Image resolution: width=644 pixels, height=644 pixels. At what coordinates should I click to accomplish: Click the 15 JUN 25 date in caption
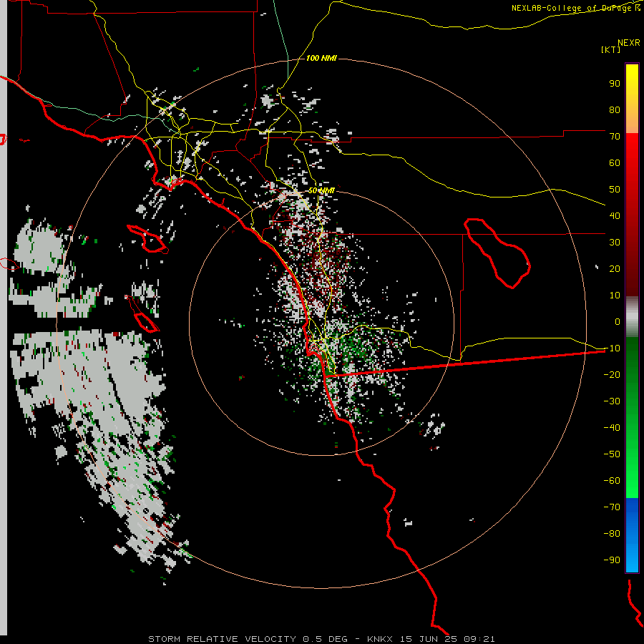point(429,639)
